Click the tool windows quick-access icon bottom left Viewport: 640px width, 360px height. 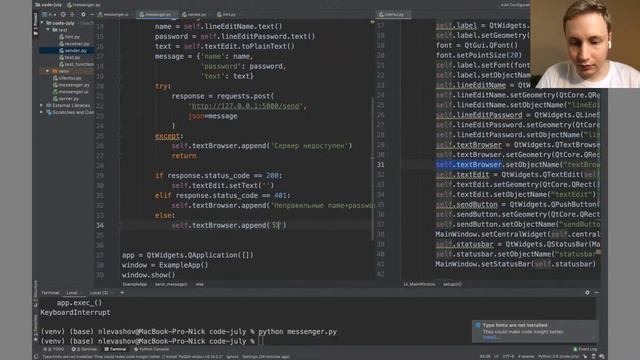pos(36,357)
